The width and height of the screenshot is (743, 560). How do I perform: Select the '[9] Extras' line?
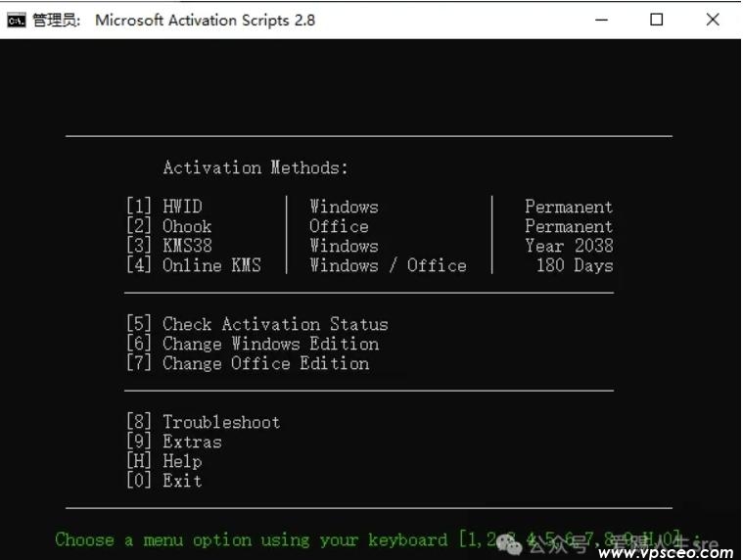[174, 442]
